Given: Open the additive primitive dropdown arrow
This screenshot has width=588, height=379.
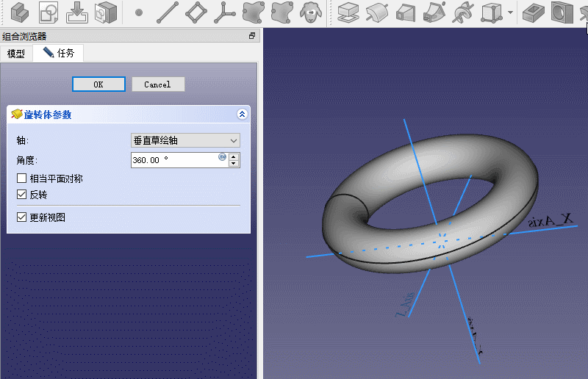Looking at the screenshot, I should tap(510, 12).
